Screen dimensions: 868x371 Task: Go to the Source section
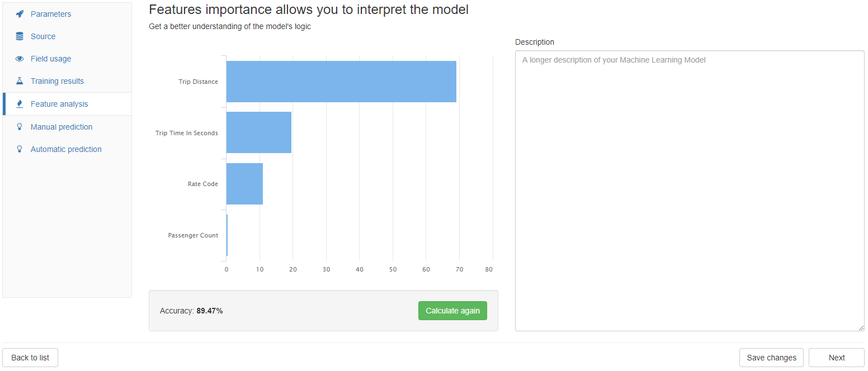[43, 36]
